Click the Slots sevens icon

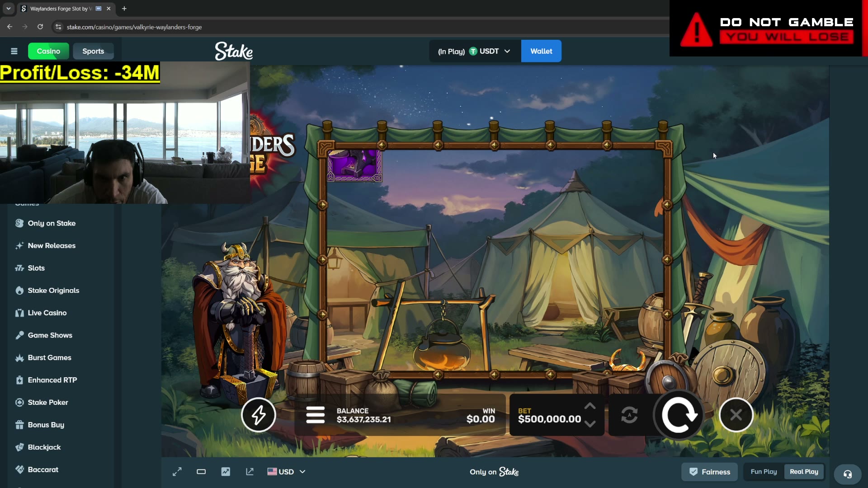pyautogui.click(x=19, y=268)
